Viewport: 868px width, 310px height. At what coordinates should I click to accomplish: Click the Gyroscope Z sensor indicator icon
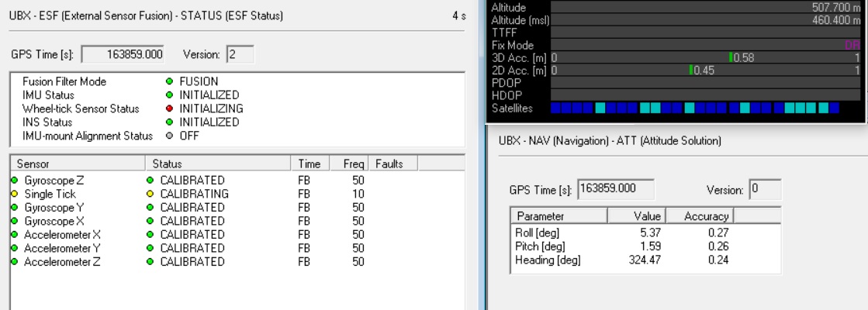click(x=14, y=181)
